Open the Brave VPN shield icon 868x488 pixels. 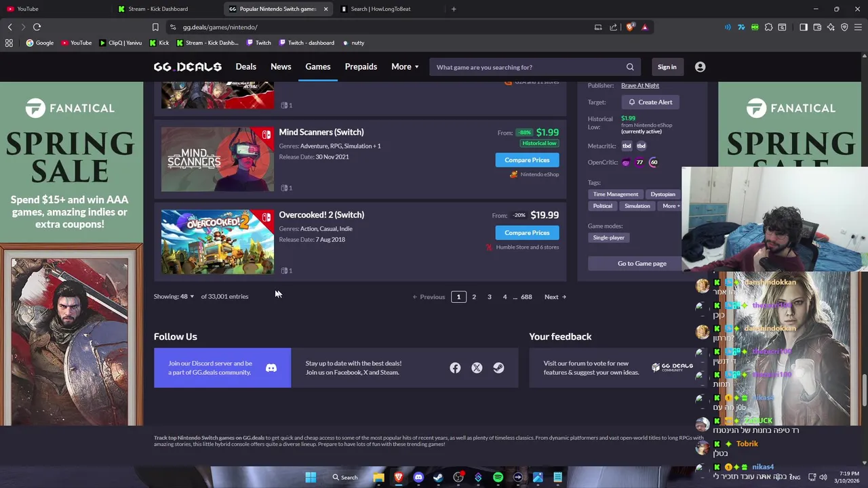tap(844, 27)
